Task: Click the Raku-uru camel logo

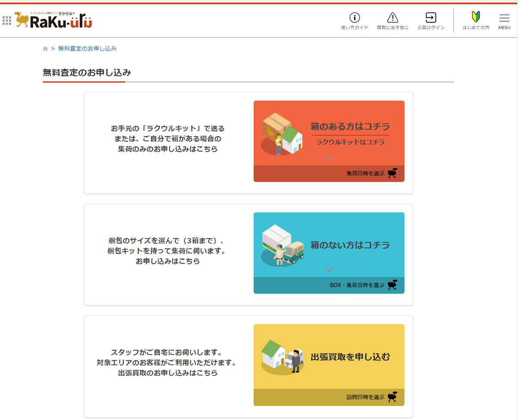Action: pos(54,20)
